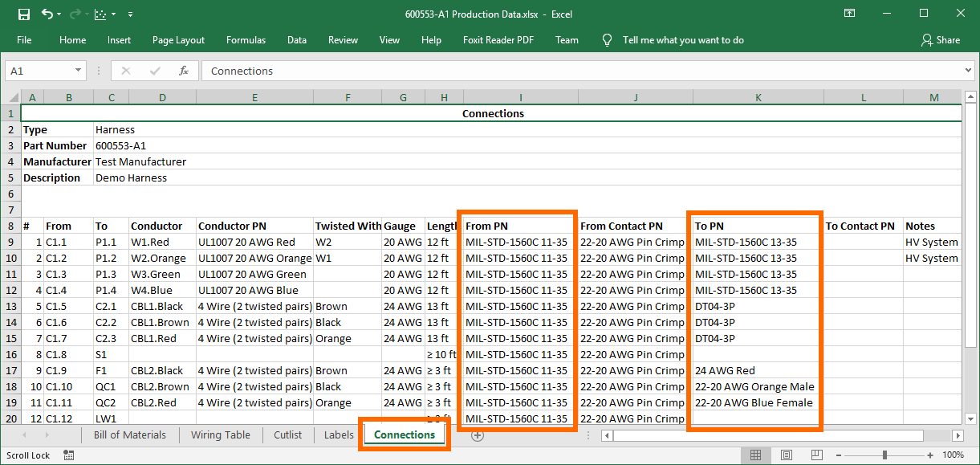
Task: Click the chart icon in quick access toolbar
Action: click(100, 14)
